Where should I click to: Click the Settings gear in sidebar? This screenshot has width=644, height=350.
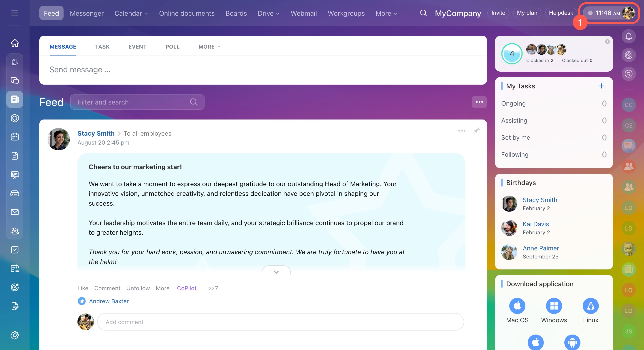point(15,335)
